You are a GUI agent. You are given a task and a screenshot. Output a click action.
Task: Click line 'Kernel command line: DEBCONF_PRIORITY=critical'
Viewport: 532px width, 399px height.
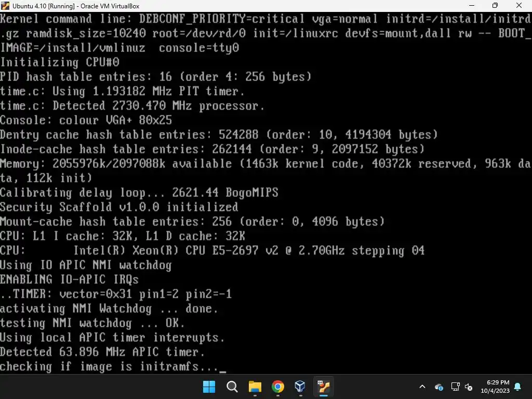[152, 19]
